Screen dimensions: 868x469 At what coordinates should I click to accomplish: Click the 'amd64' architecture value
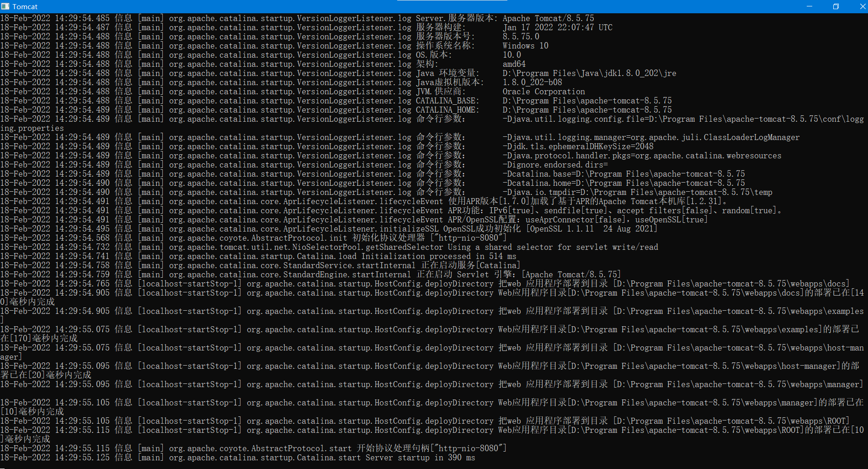point(514,64)
